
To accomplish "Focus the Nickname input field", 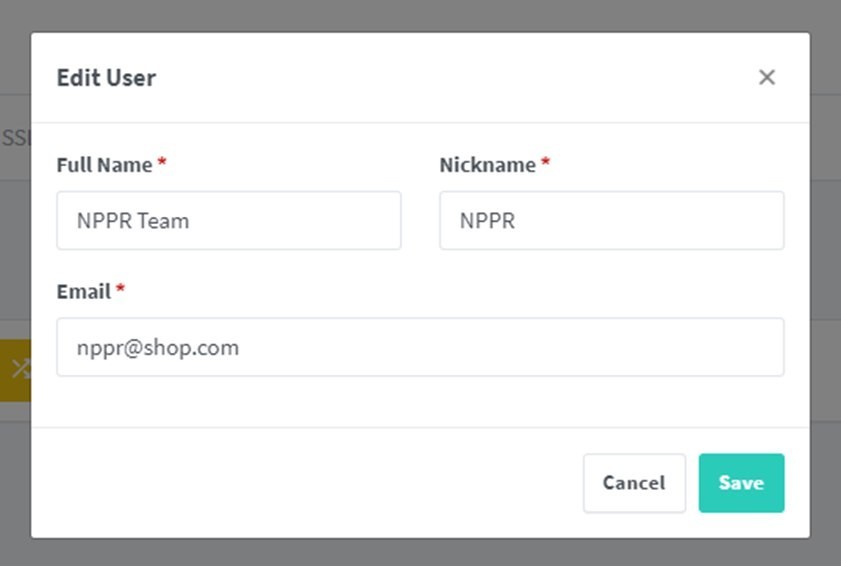I will point(612,220).
